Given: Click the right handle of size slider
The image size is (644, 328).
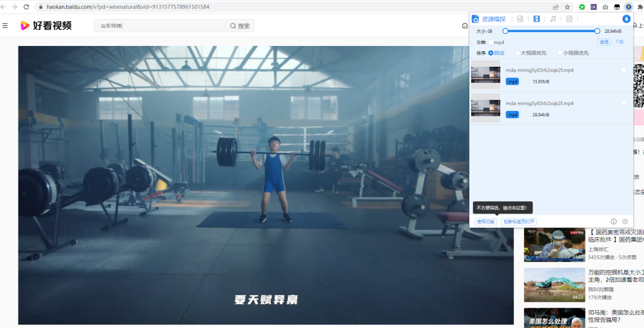Looking at the screenshot, I should pyautogui.click(x=597, y=31).
